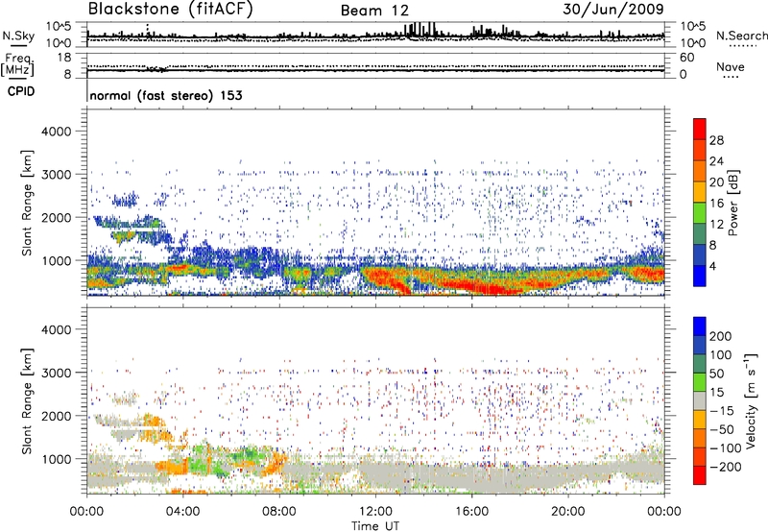Click the '08:00' time axis tick label

279,512
